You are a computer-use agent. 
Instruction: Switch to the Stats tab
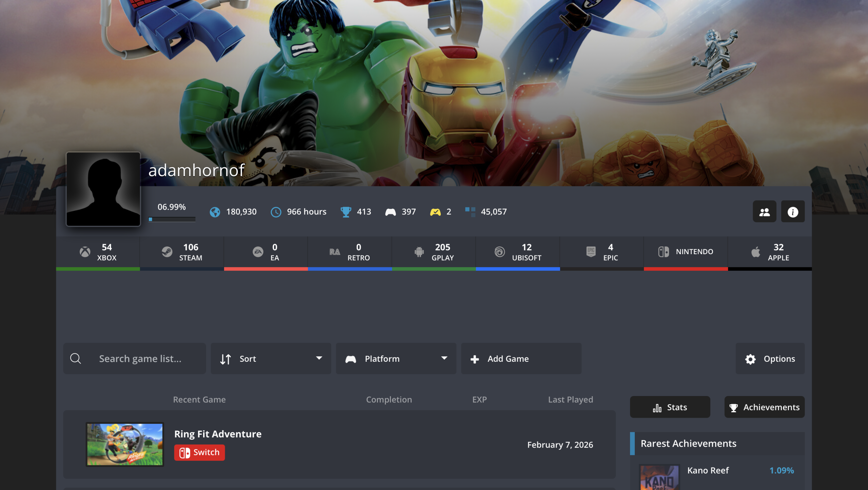tap(670, 407)
